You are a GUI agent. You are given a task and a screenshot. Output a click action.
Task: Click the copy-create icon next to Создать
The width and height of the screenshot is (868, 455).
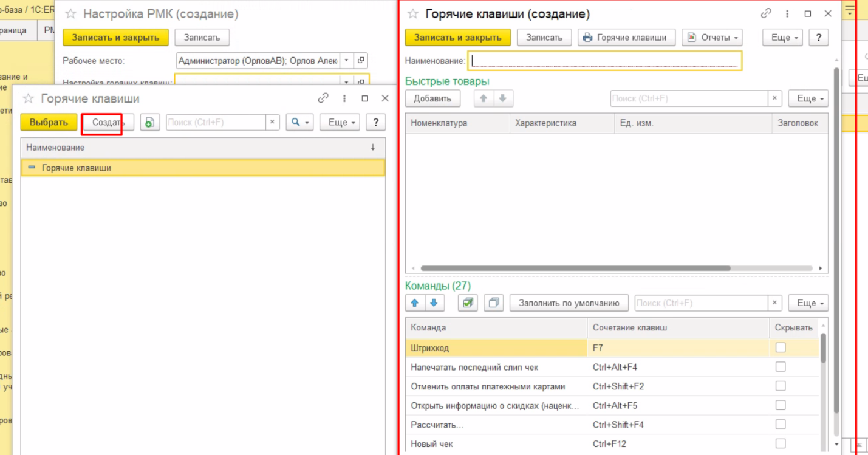pyautogui.click(x=149, y=123)
